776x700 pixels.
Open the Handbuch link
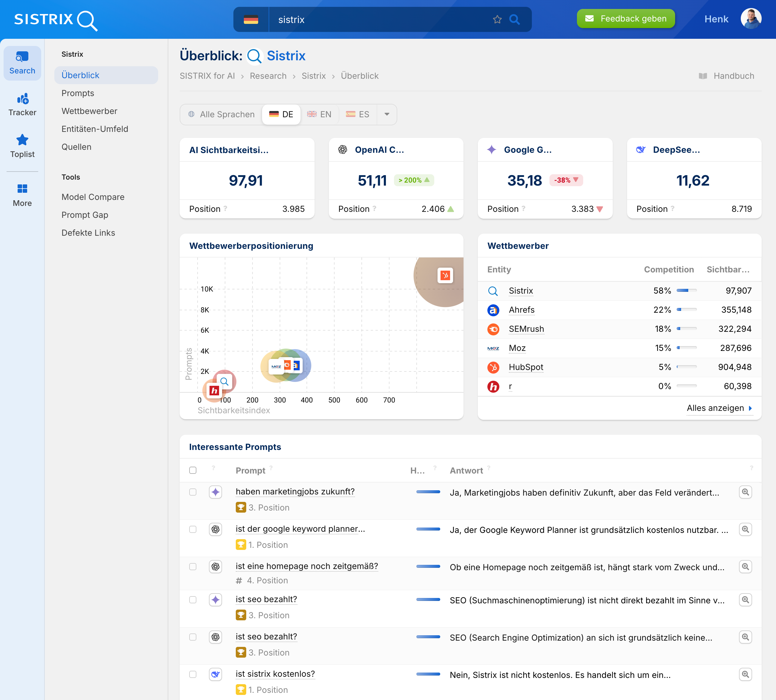click(733, 76)
